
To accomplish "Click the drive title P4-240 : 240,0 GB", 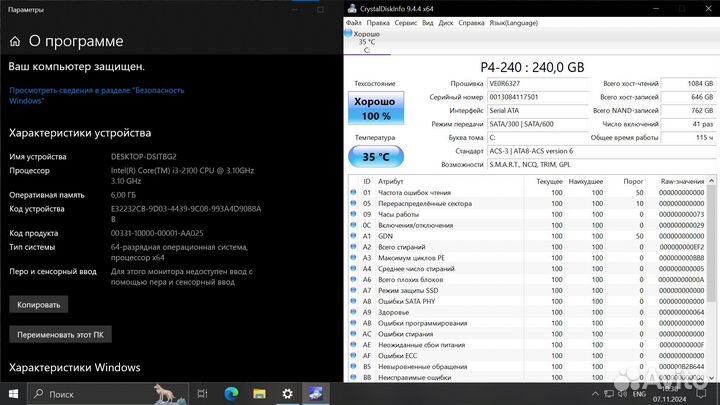I will [x=532, y=67].
